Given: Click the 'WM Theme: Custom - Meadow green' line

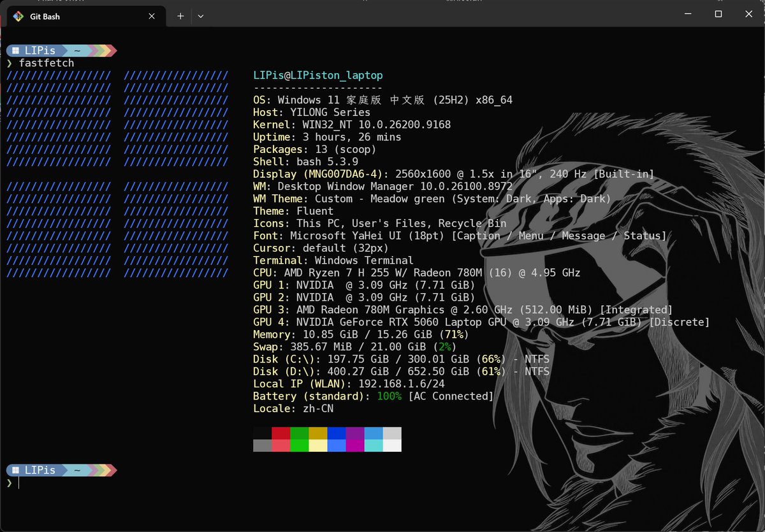Looking at the screenshot, I should pyautogui.click(x=432, y=199).
